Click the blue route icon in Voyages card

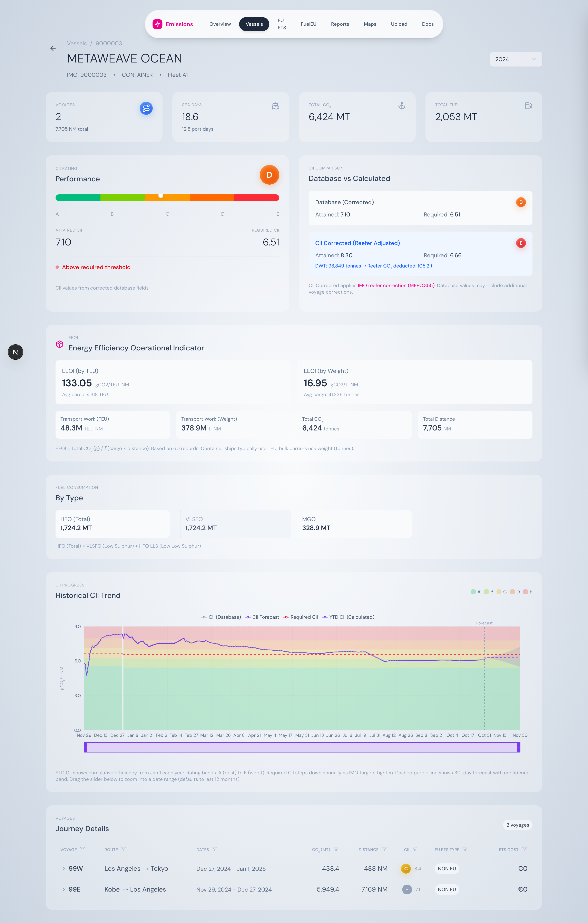click(x=146, y=108)
